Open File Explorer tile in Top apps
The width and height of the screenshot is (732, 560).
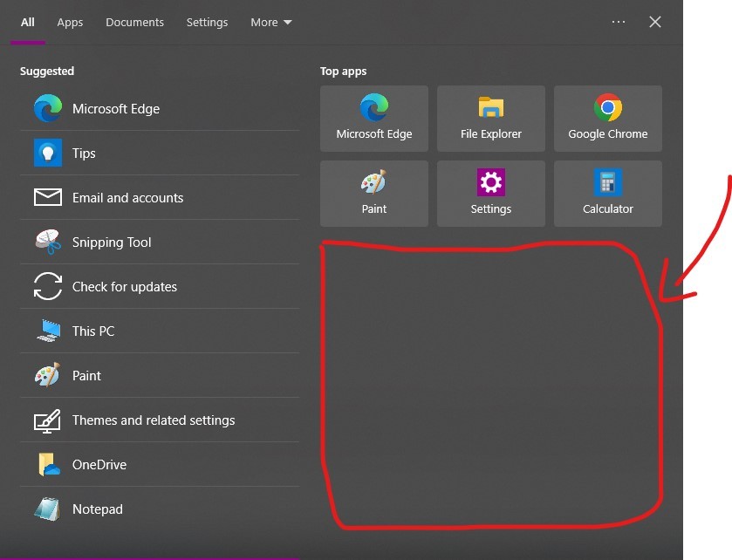pyautogui.click(x=491, y=119)
